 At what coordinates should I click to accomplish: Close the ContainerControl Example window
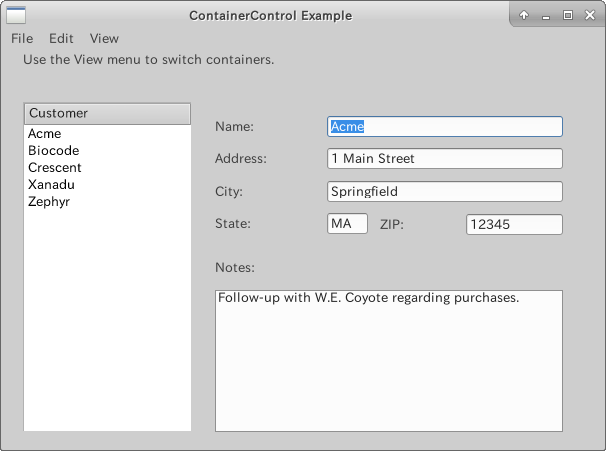tap(590, 15)
